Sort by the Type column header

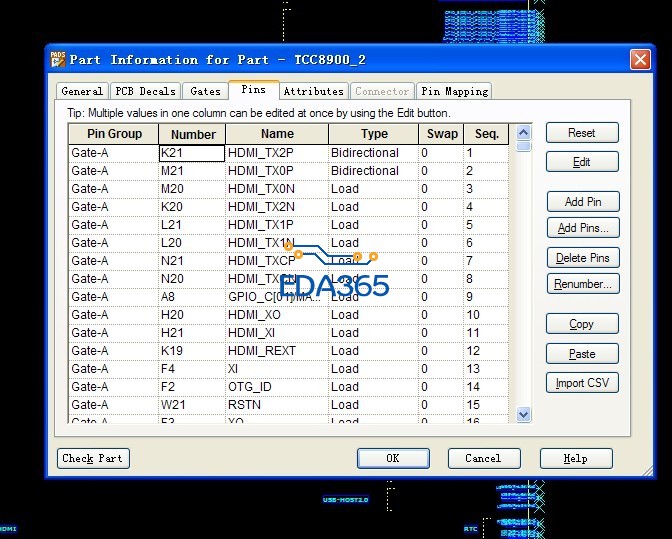coord(373,134)
